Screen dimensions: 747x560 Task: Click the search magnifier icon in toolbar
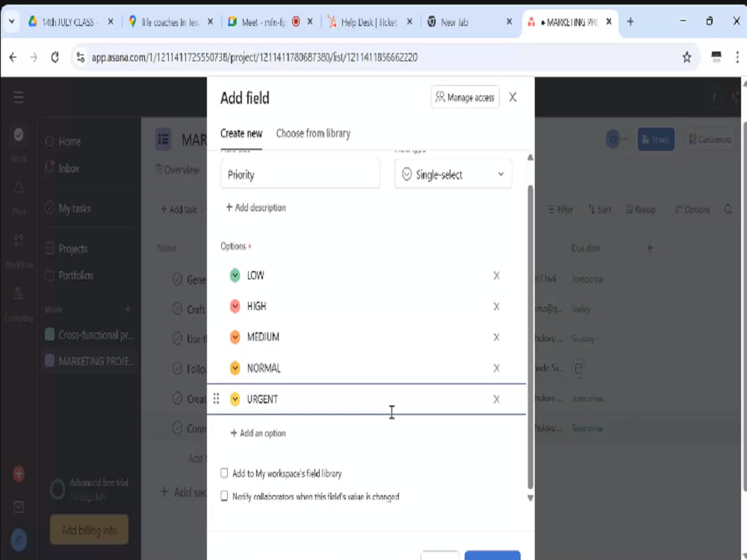[x=728, y=210]
